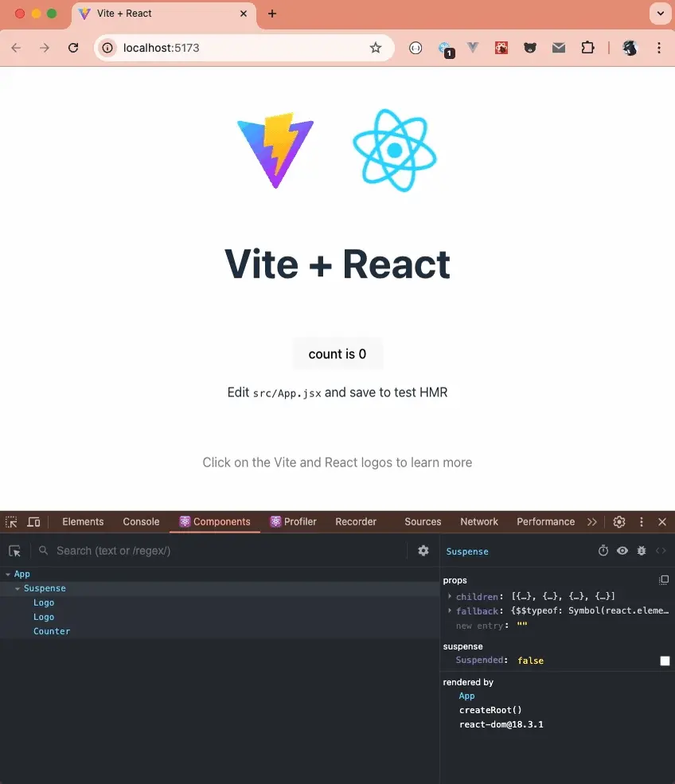Open the circular brackets extension icon
This screenshot has width=675, height=784.
(416, 48)
